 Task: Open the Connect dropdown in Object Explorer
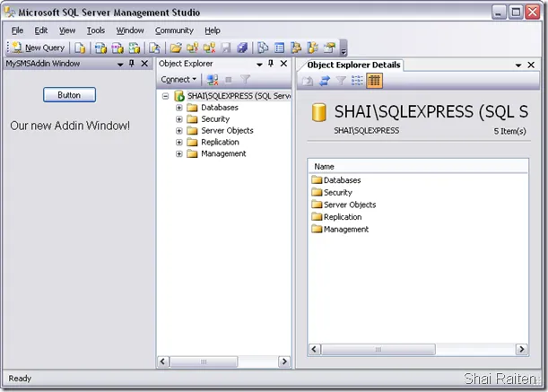[178, 80]
